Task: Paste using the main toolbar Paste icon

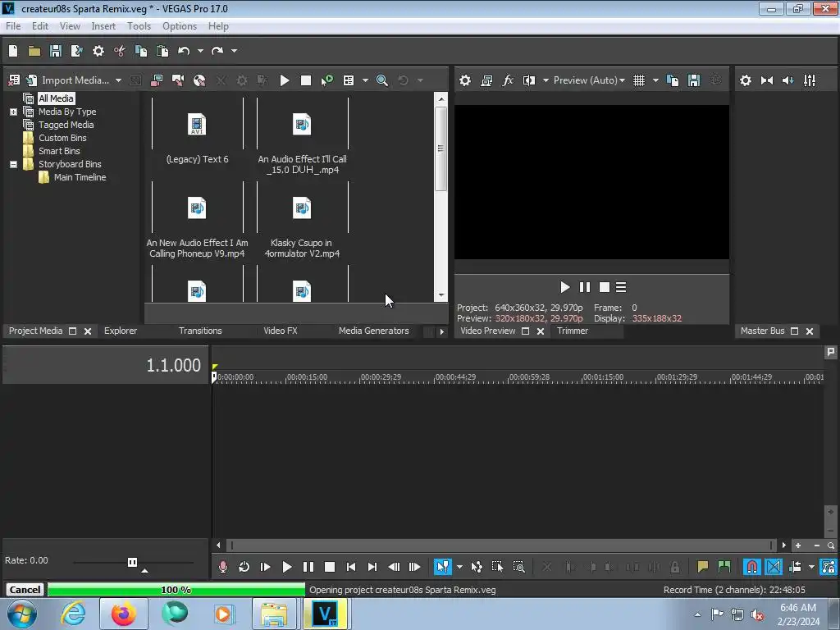Action: [162, 51]
